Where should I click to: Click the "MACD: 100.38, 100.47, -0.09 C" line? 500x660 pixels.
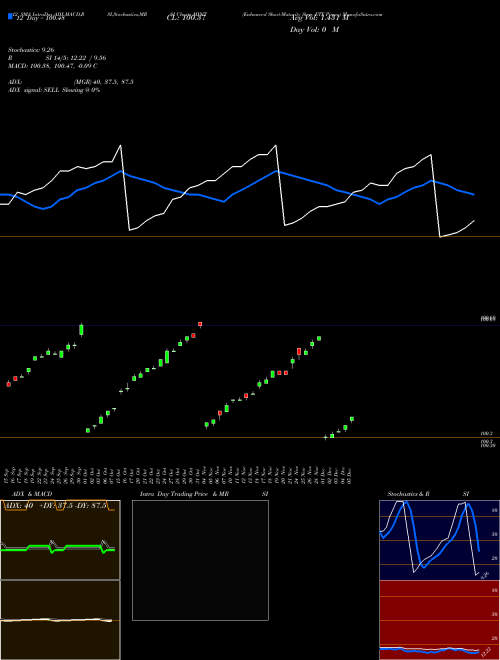[53, 66]
